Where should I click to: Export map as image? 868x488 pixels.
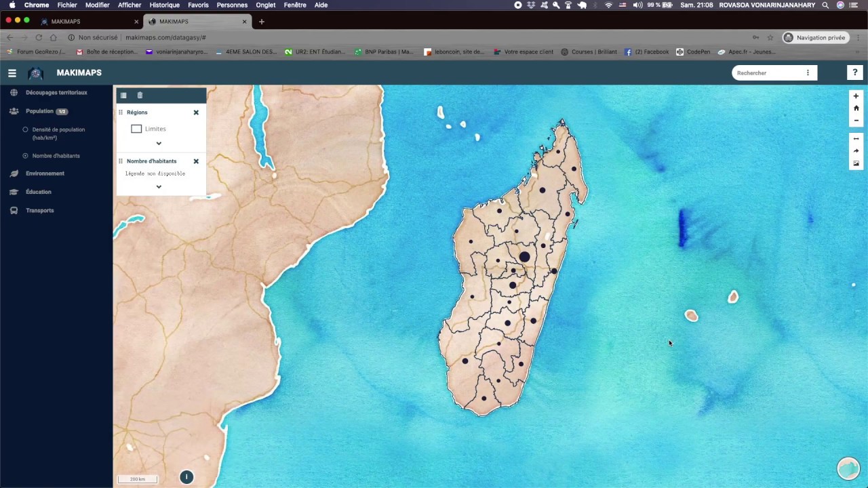tap(856, 163)
